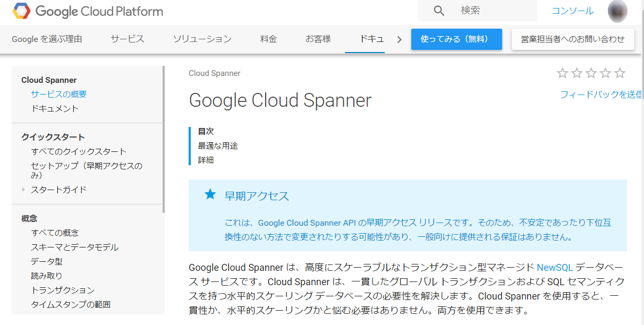The width and height of the screenshot is (644, 325).
Task: Click the 営業担当者へのお問い合わせ button
Action: [573, 39]
